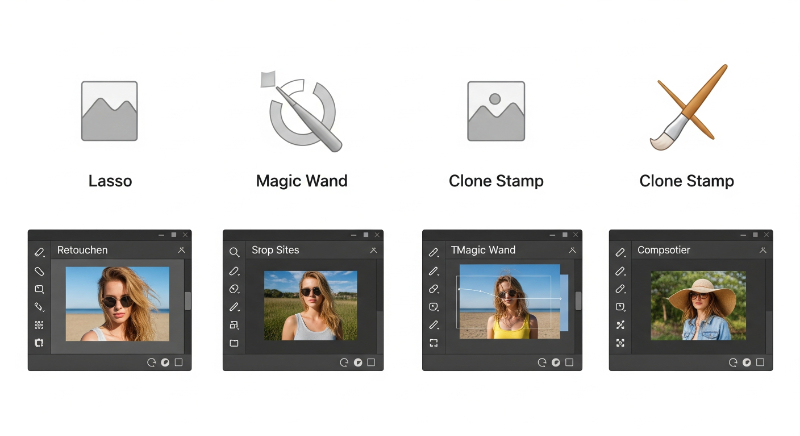Image resolution: width=800 pixels, height=436 pixels.
Task: Click the scrollbar thumb in TMagic Wand panel
Action: tap(578, 301)
